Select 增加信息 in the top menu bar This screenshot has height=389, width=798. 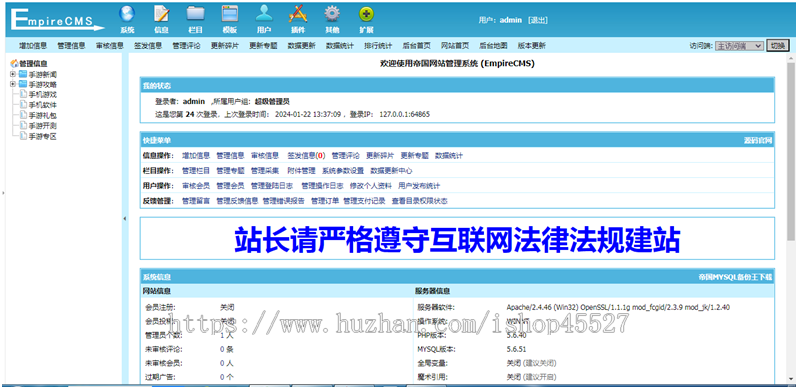point(33,46)
